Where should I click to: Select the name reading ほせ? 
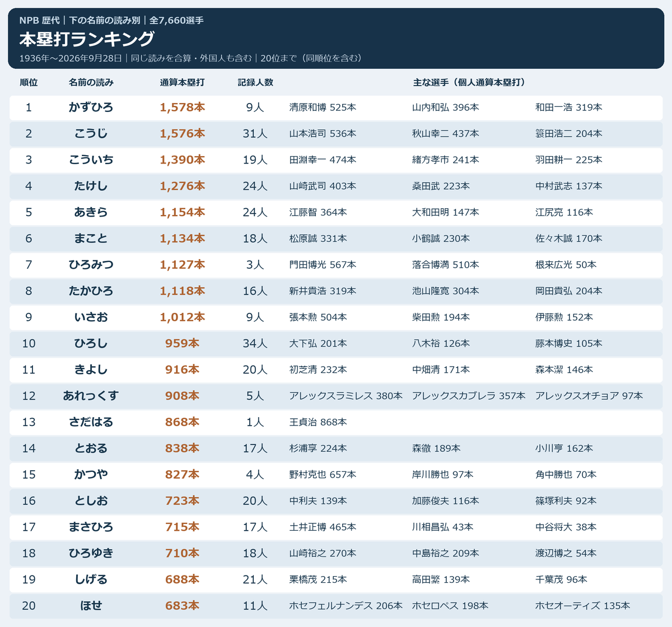[x=91, y=606]
